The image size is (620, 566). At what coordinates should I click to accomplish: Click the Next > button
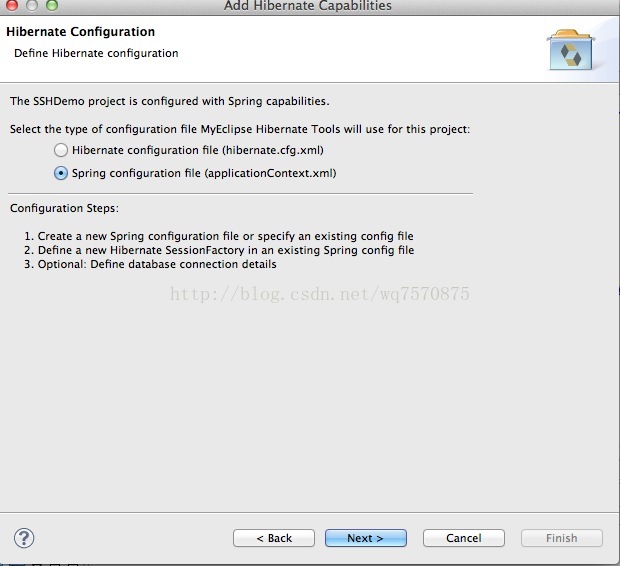[x=366, y=538]
